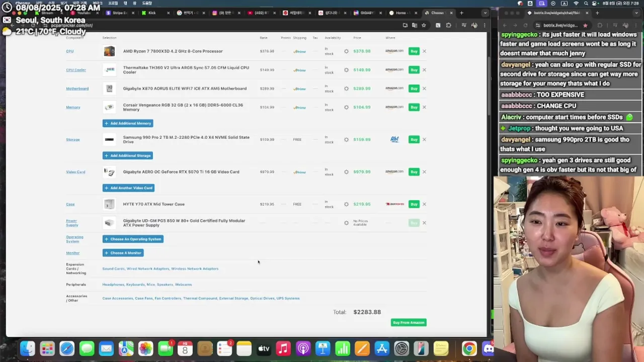
Task: Click Add Another Video Card button
Action: (x=128, y=188)
